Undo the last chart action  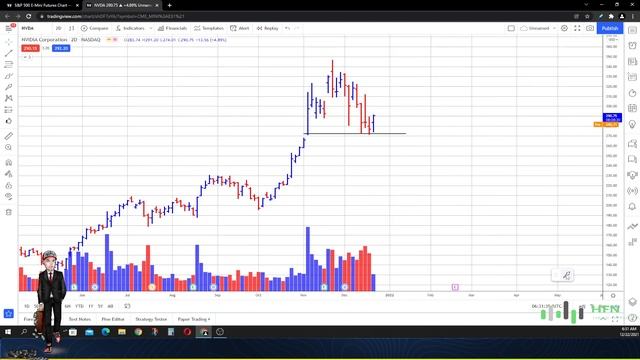(287, 28)
